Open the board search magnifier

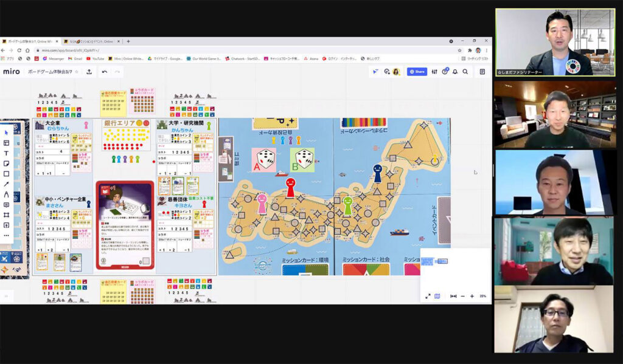[465, 72]
